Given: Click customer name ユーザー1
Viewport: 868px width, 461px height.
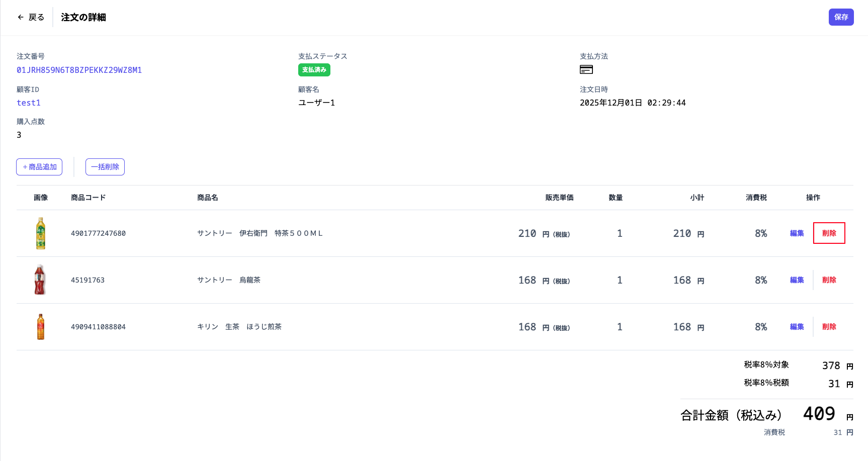Looking at the screenshot, I should [316, 103].
